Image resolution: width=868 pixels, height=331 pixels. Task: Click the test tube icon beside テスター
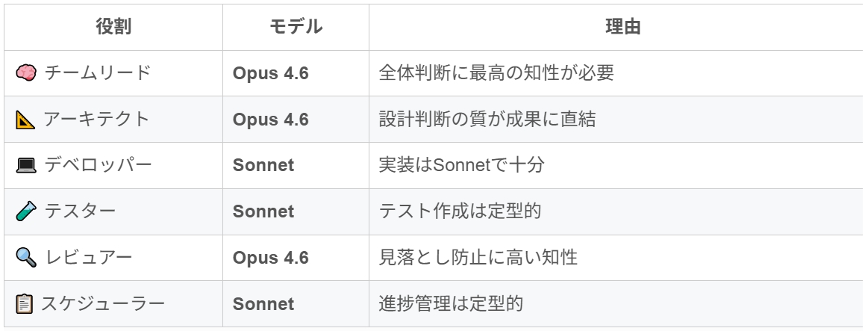pos(26,212)
